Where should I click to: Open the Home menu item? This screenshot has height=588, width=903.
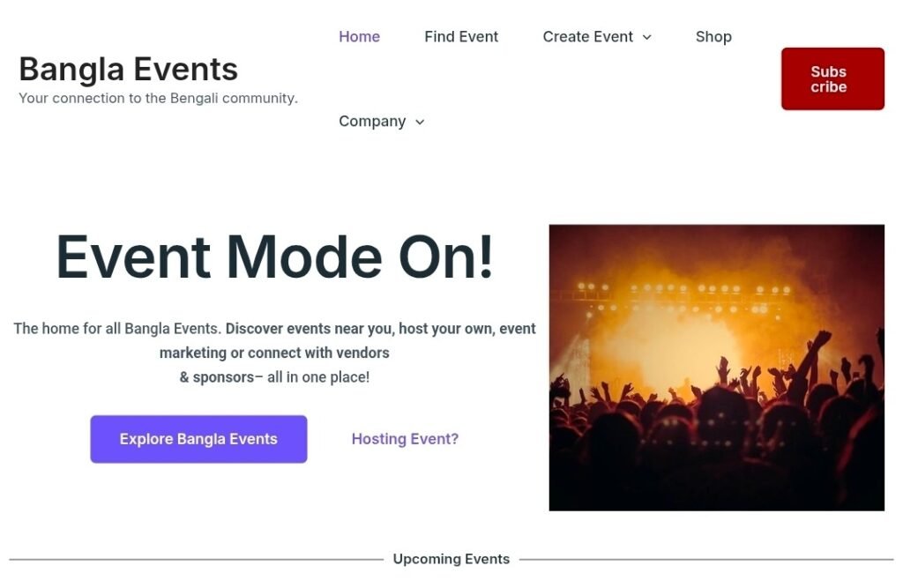359,36
